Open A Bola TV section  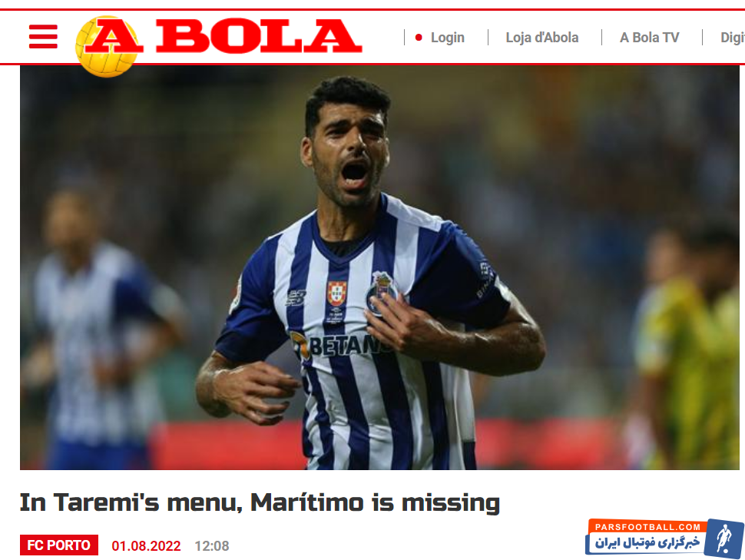pyautogui.click(x=650, y=38)
